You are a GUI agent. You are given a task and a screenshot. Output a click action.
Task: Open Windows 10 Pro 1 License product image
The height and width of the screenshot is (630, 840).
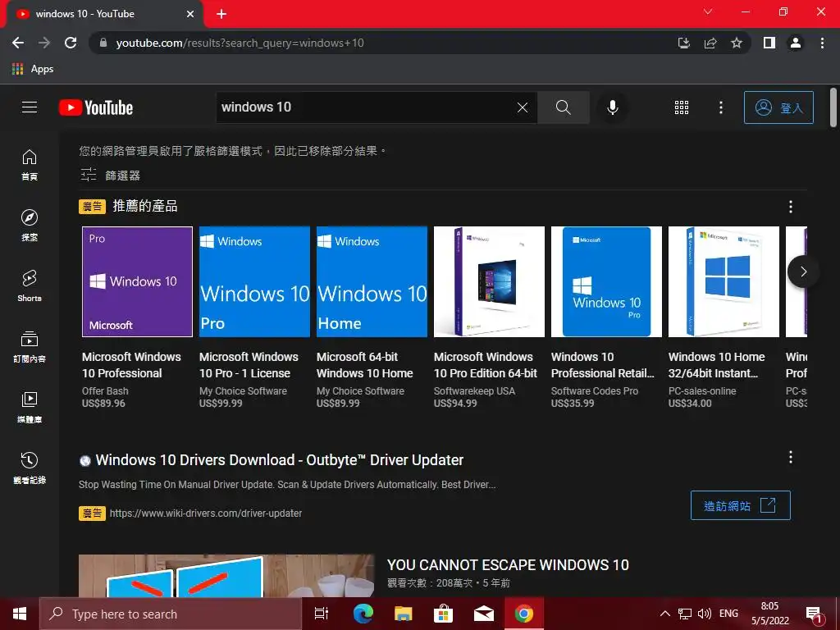click(254, 282)
